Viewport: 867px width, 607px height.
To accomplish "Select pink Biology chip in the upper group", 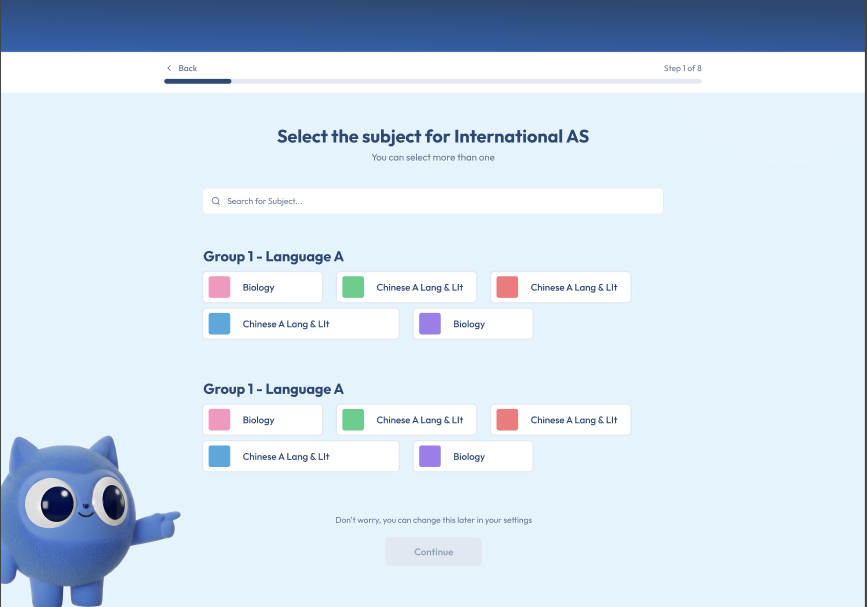I will point(262,287).
